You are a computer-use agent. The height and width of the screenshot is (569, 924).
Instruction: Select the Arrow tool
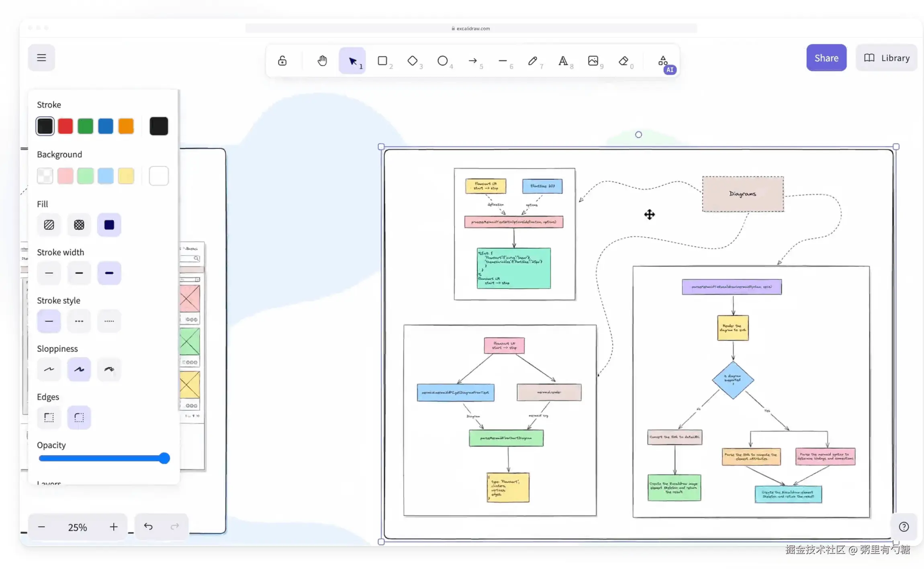(x=473, y=61)
